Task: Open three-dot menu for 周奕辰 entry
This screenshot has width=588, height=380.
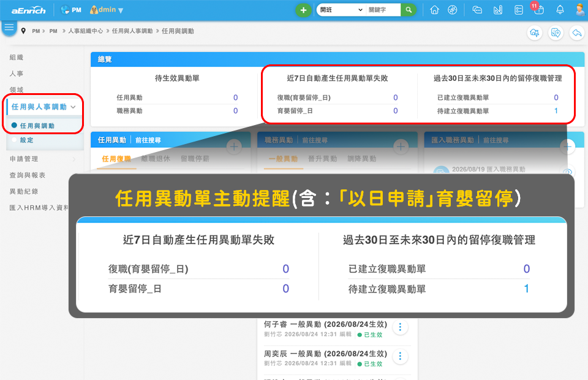Action: 400,356
